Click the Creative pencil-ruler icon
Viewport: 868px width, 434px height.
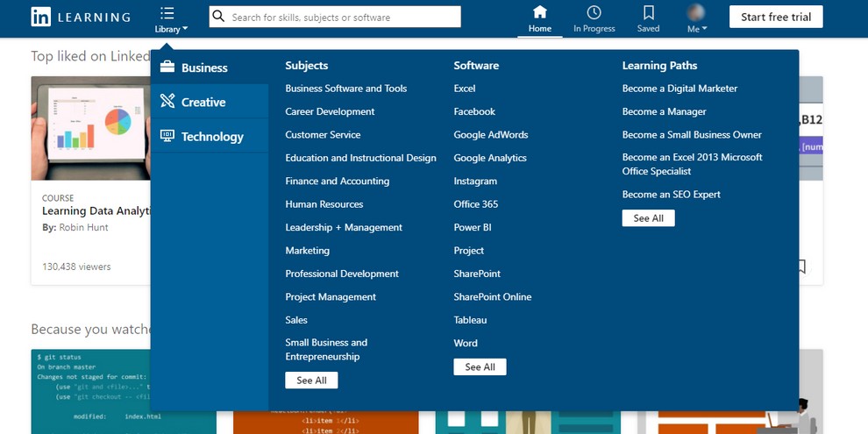167,101
